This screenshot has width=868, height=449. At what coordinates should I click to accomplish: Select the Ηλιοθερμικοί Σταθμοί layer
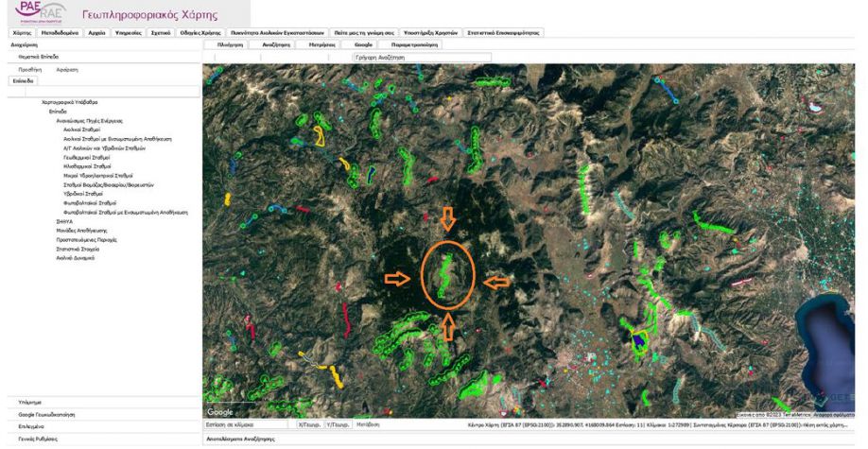click(87, 166)
